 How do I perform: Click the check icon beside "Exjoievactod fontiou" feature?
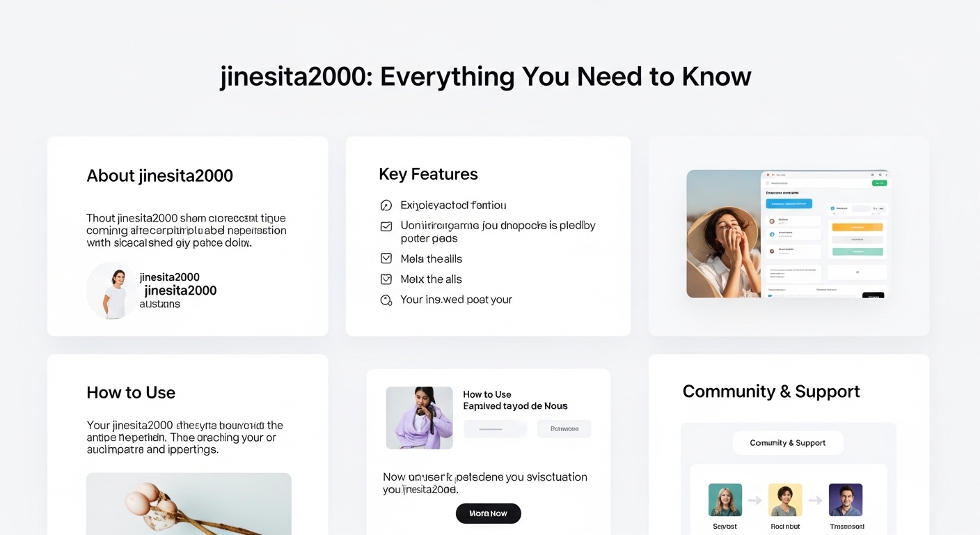point(387,205)
